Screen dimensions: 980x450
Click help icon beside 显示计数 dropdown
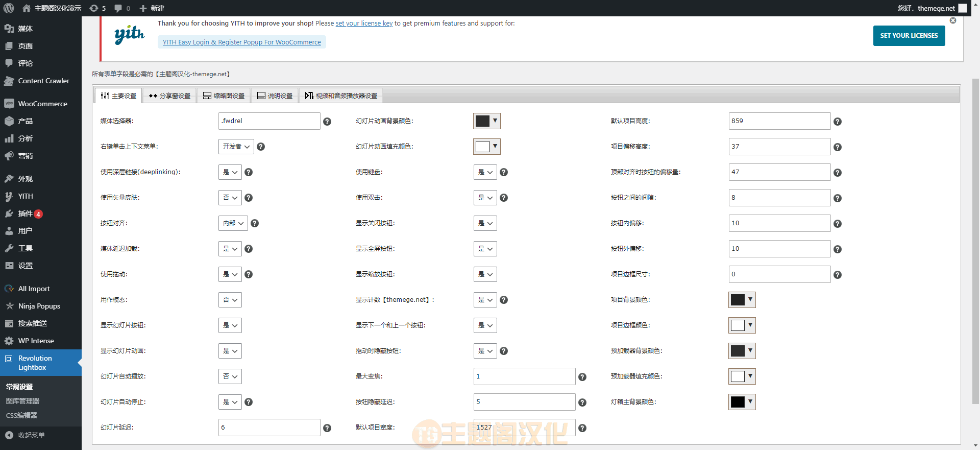(x=504, y=300)
